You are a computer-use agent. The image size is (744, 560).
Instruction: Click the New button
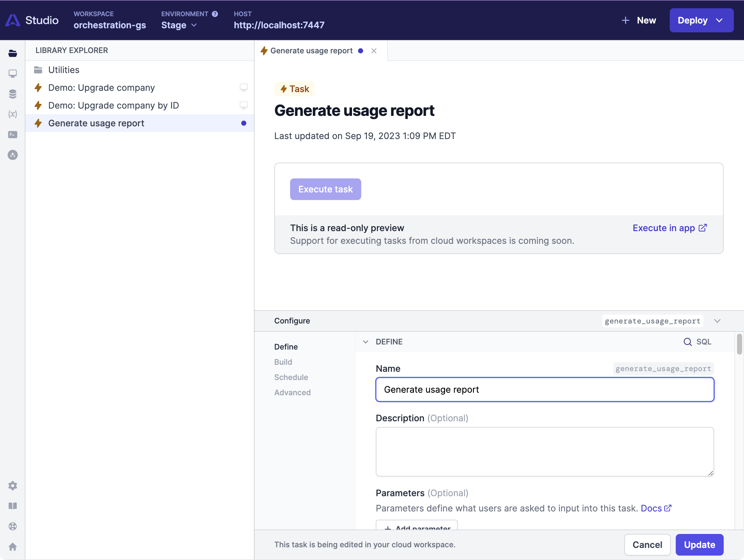(x=639, y=20)
